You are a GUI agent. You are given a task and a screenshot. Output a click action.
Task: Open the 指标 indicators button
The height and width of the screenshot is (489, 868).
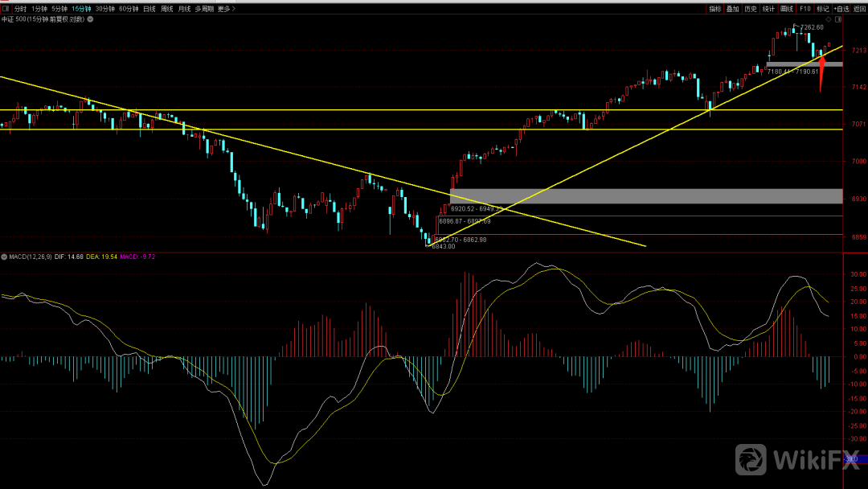[714, 9]
